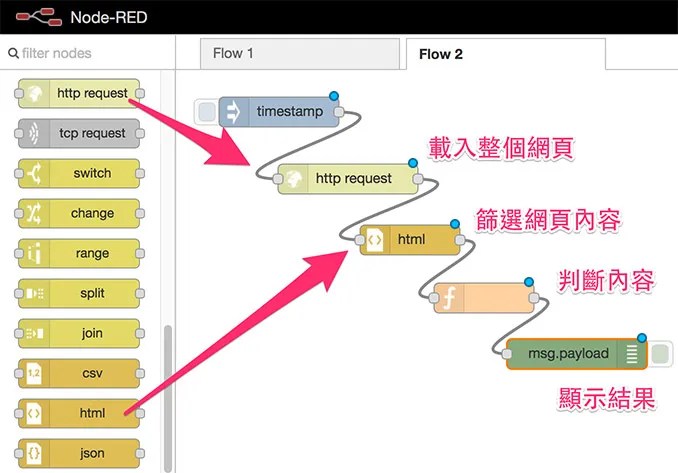Select the timestamp node on the canvas
Screen dimensions: 678x473
[x=279, y=112]
